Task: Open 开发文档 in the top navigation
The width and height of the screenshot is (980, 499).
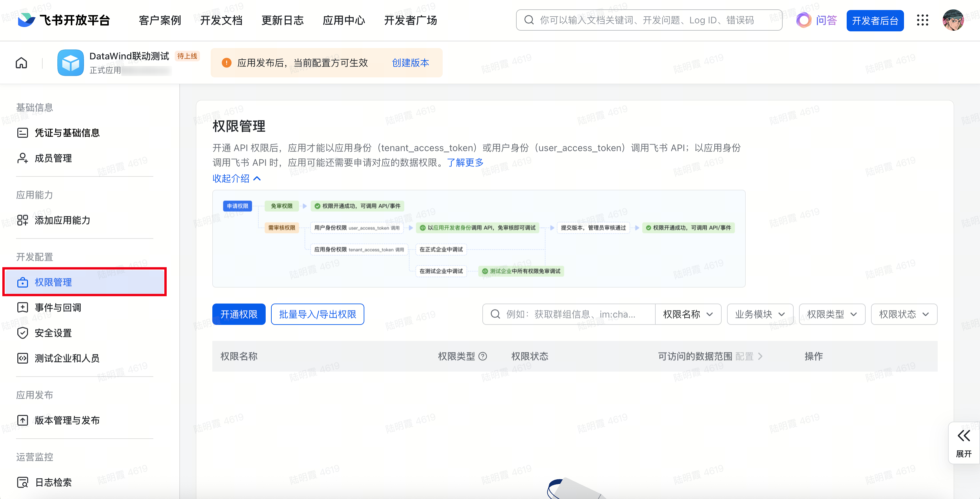Action: [x=221, y=20]
